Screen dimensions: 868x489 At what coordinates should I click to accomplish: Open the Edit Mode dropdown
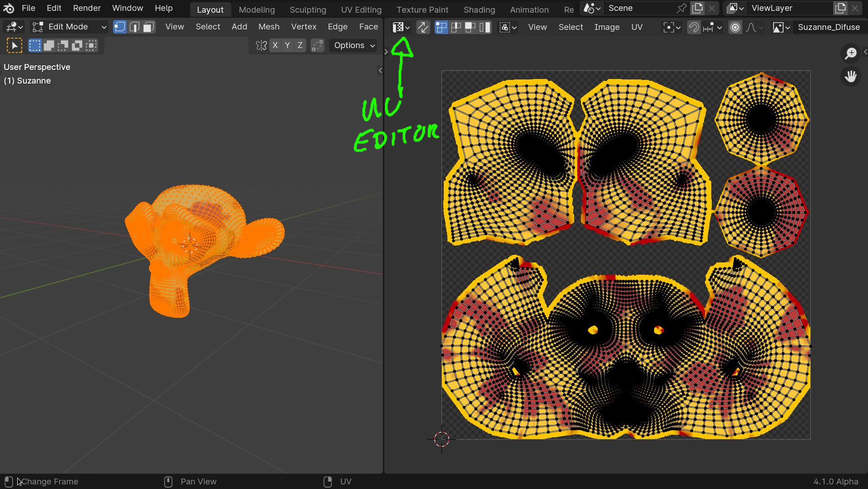pyautogui.click(x=69, y=27)
